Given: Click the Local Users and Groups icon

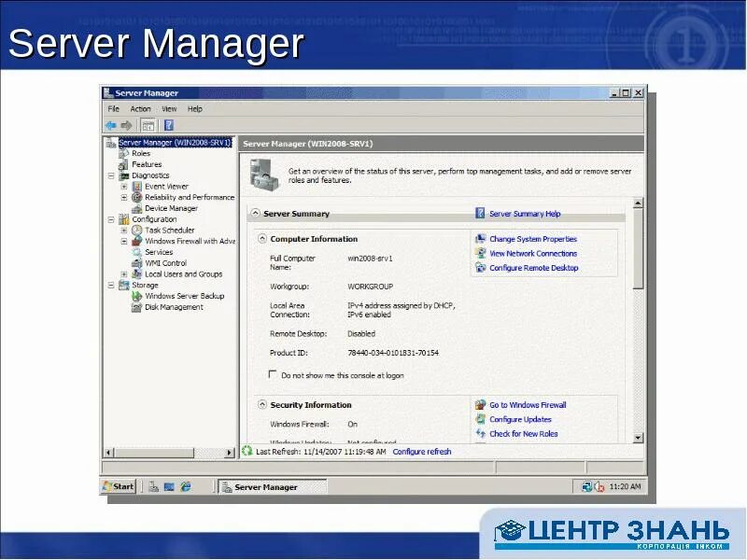Looking at the screenshot, I should click(136, 274).
